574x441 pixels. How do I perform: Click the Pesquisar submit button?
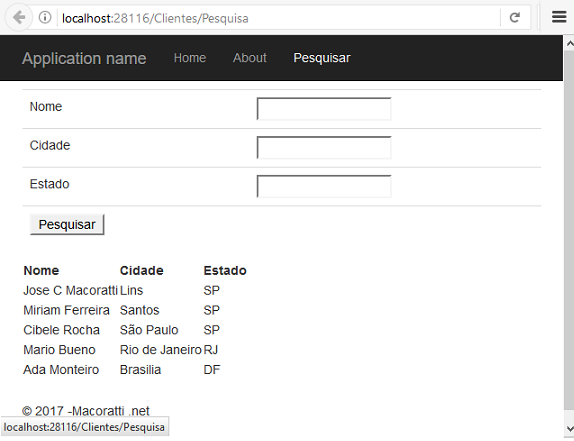tap(67, 224)
